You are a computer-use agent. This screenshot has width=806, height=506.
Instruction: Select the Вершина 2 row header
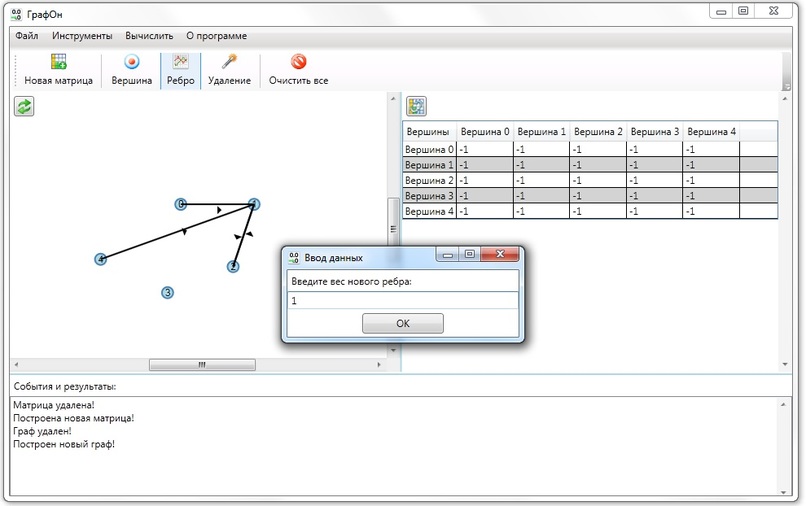tap(429, 180)
